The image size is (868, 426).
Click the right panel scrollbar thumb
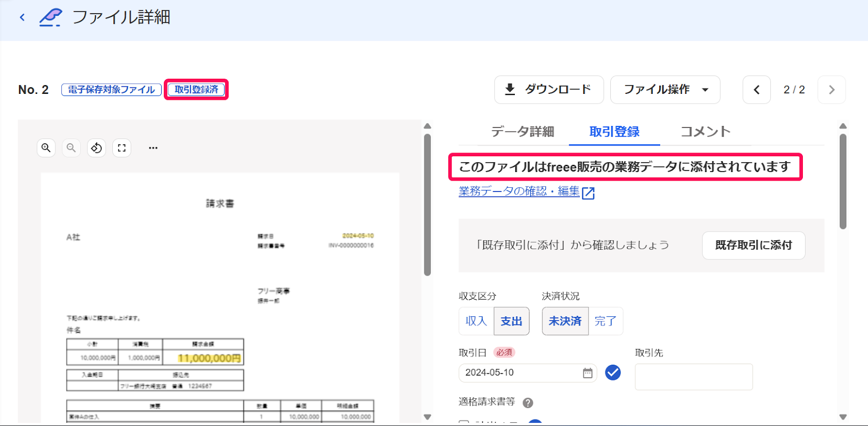point(843,182)
